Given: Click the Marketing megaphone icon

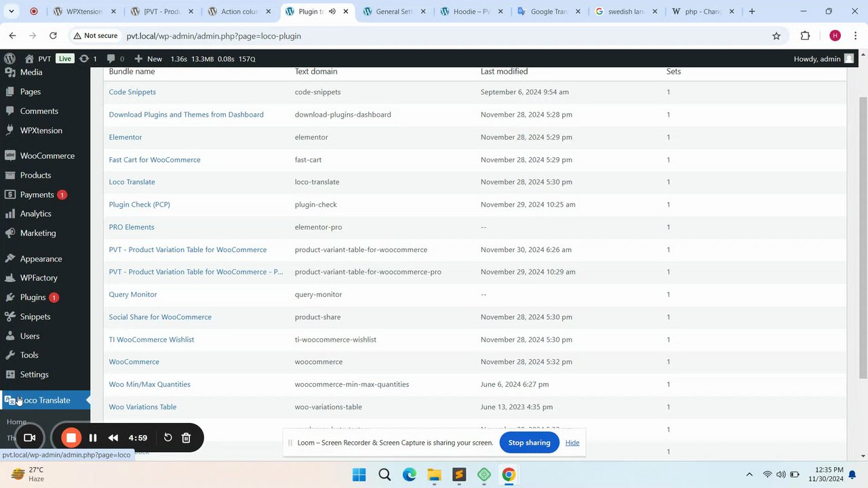Looking at the screenshot, I should (10, 233).
